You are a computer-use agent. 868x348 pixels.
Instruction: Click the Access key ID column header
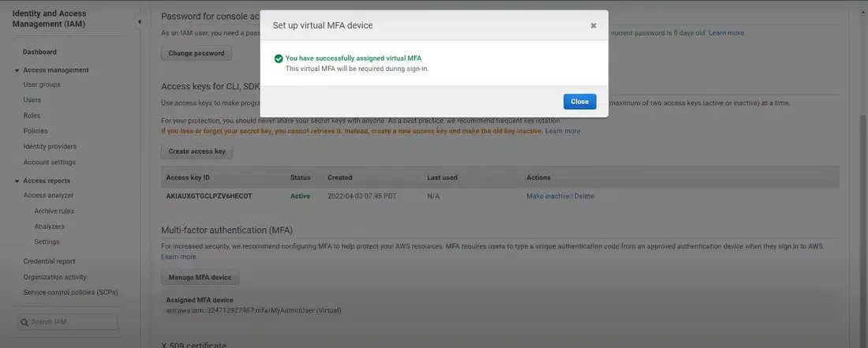[188, 178]
